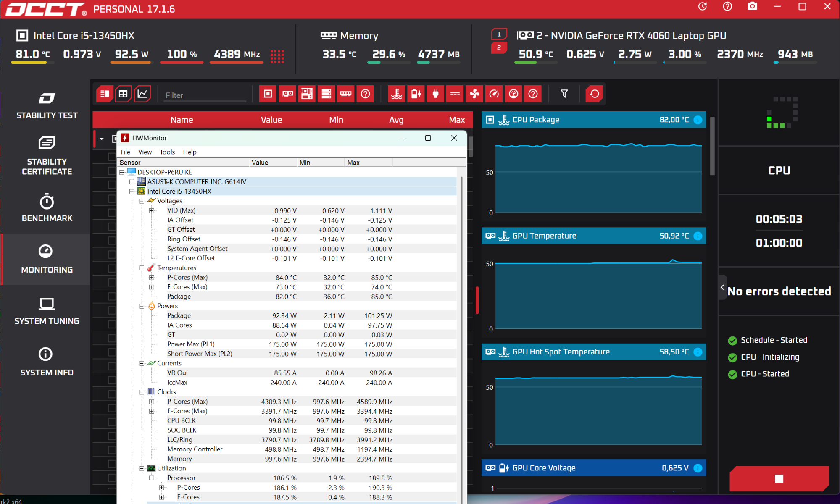Image resolution: width=840 pixels, height=504 pixels.
Task: Open HWMonitor Tools menu
Action: tap(167, 152)
